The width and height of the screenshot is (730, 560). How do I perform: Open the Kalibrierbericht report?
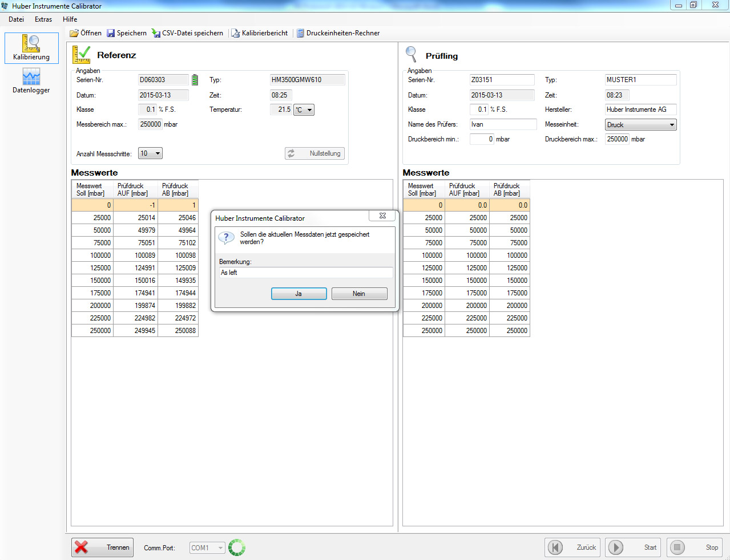[259, 33]
